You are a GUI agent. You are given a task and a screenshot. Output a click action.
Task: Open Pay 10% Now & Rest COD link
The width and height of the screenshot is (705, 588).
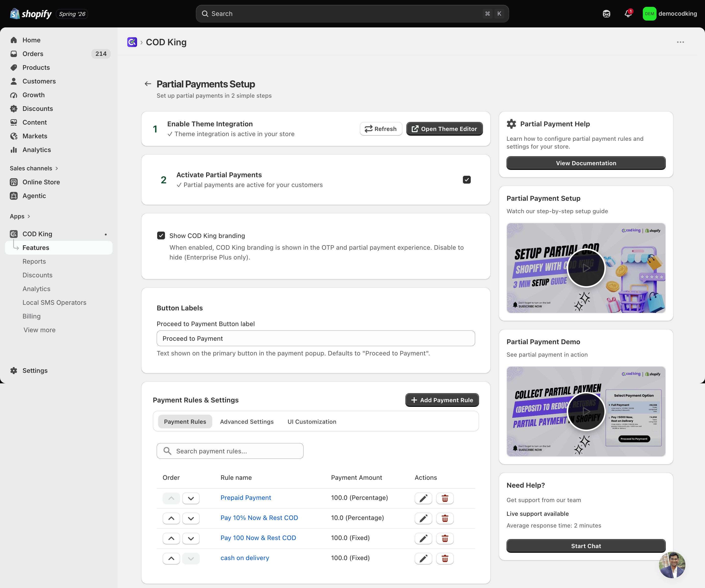[x=259, y=518]
